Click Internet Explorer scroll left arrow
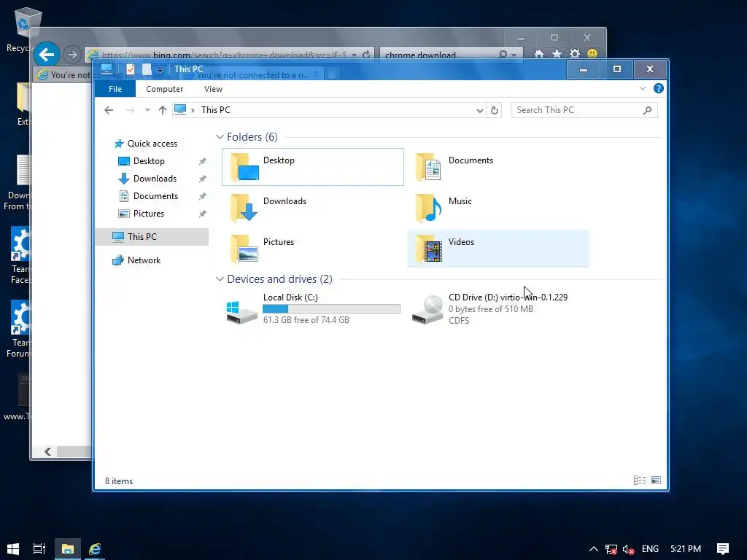 pos(47,451)
